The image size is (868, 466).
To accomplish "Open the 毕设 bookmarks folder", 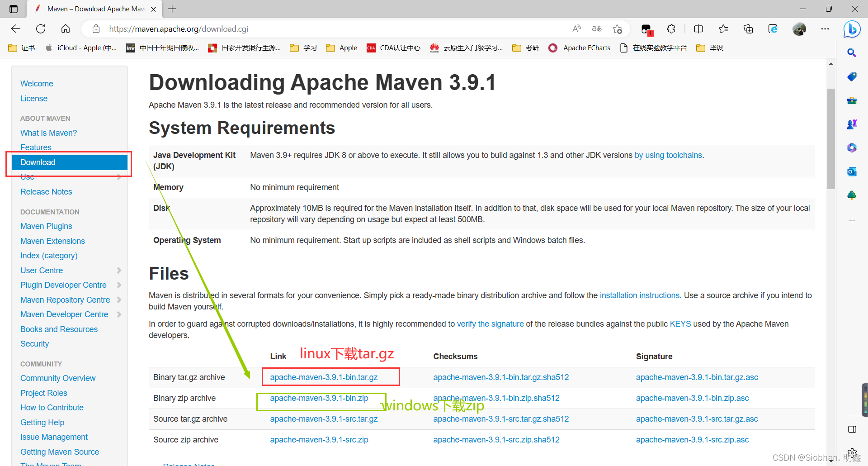I will pos(710,48).
